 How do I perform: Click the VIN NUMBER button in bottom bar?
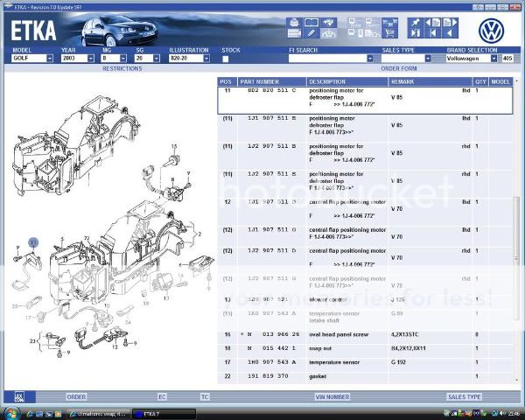coord(332,396)
